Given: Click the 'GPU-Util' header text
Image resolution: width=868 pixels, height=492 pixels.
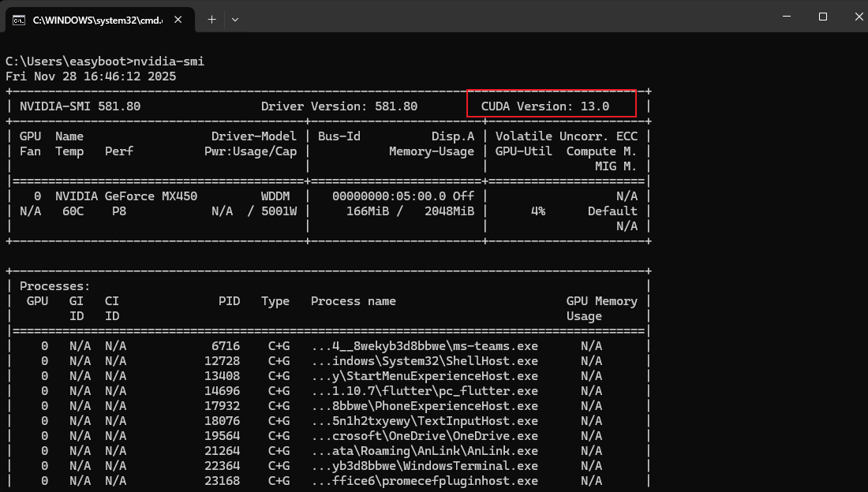Looking at the screenshot, I should (x=524, y=151).
